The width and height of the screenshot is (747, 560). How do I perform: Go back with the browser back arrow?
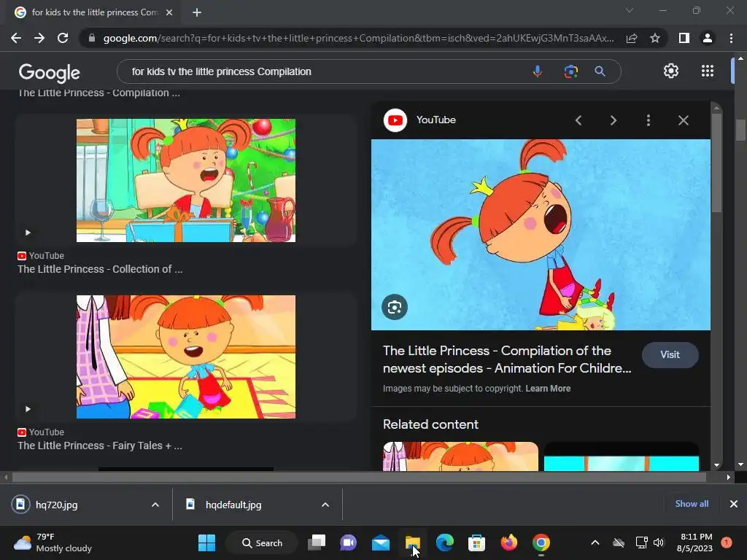pos(16,38)
